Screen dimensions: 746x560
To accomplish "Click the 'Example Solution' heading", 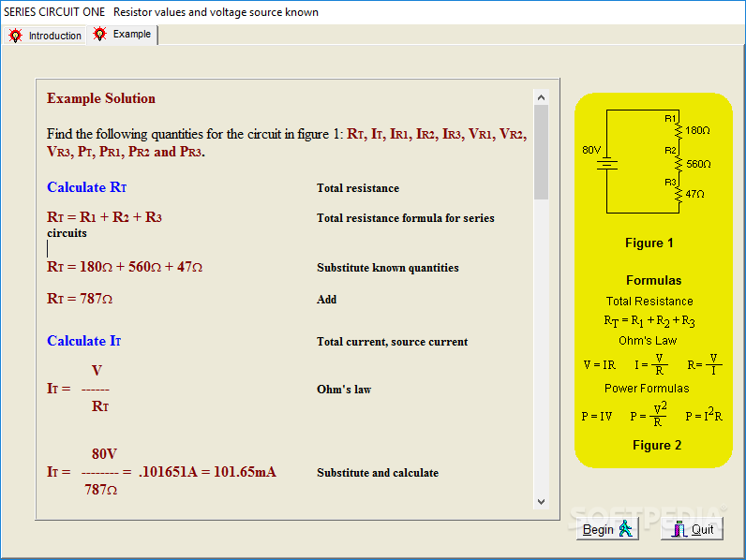I will (101, 98).
